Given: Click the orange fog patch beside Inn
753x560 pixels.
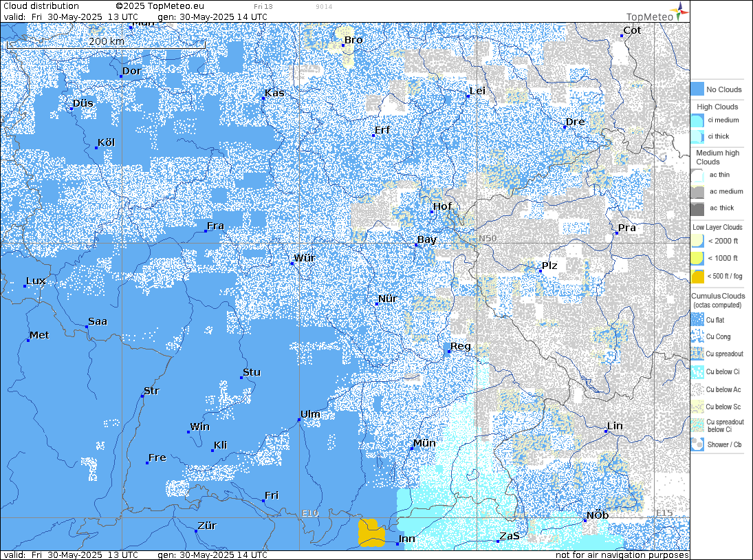Looking at the screenshot, I should tap(371, 532).
